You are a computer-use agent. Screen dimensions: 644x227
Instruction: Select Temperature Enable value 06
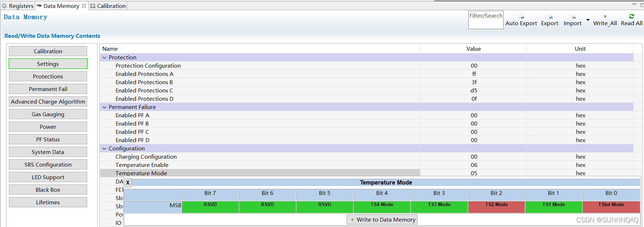coord(474,165)
